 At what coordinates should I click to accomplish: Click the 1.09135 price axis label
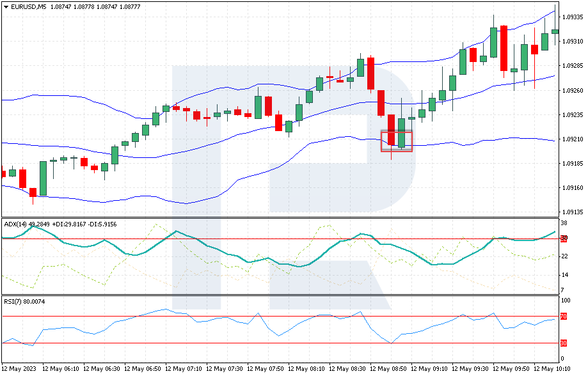click(572, 212)
